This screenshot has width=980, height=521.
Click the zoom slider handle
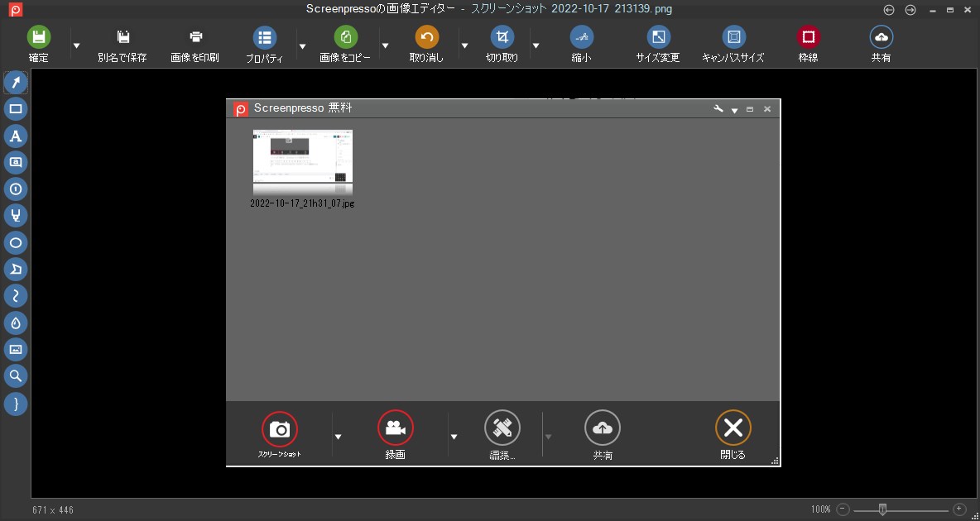click(x=882, y=509)
